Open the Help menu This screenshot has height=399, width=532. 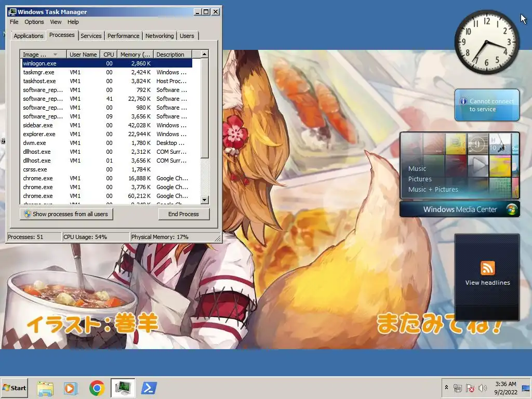73,22
